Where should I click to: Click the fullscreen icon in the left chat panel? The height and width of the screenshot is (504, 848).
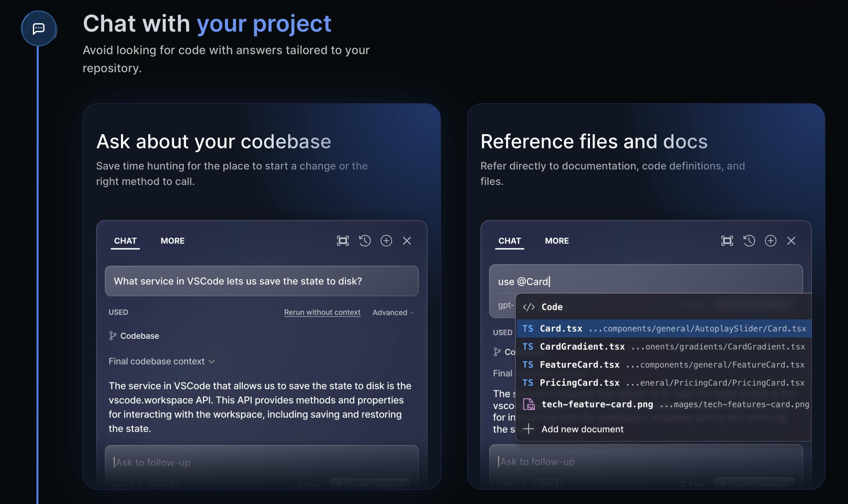click(x=342, y=241)
